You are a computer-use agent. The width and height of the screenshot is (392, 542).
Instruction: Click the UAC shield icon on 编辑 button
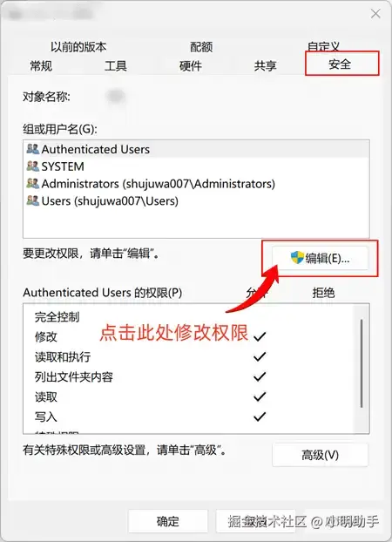point(297,258)
